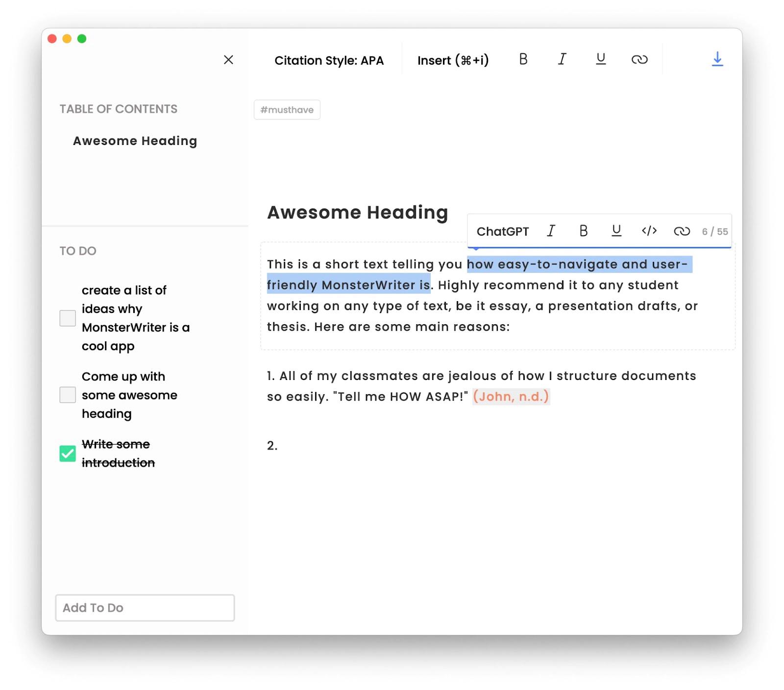The width and height of the screenshot is (784, 690).
Task: Click the '6 / 55' word counter
Action: 715,232
